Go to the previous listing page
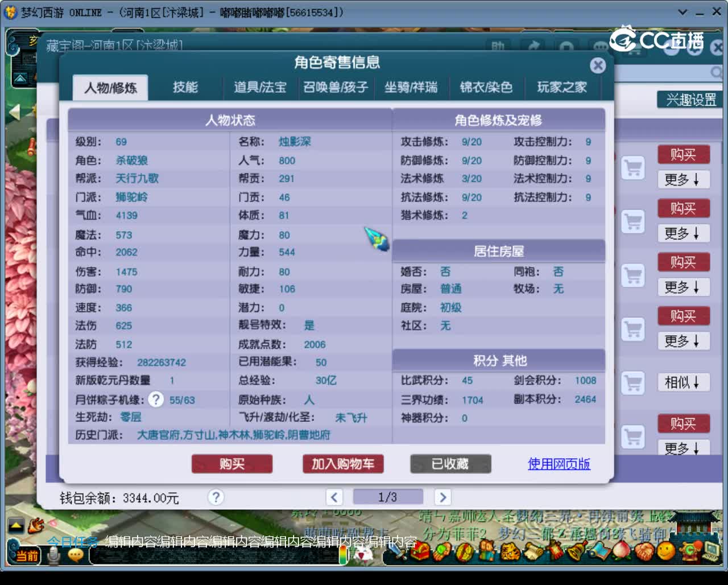The width and height of the screenshot is (728, 585). (334, 497)
